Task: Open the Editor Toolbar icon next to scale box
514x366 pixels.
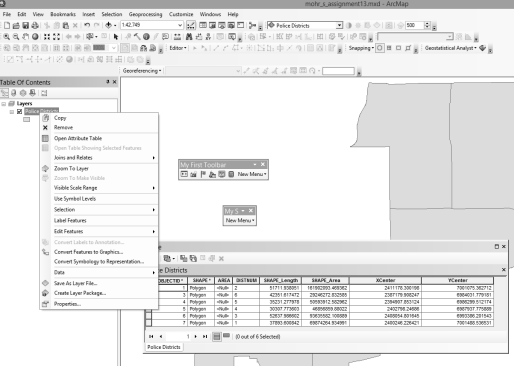Action: pyautogui.click(x=191, y=25)
